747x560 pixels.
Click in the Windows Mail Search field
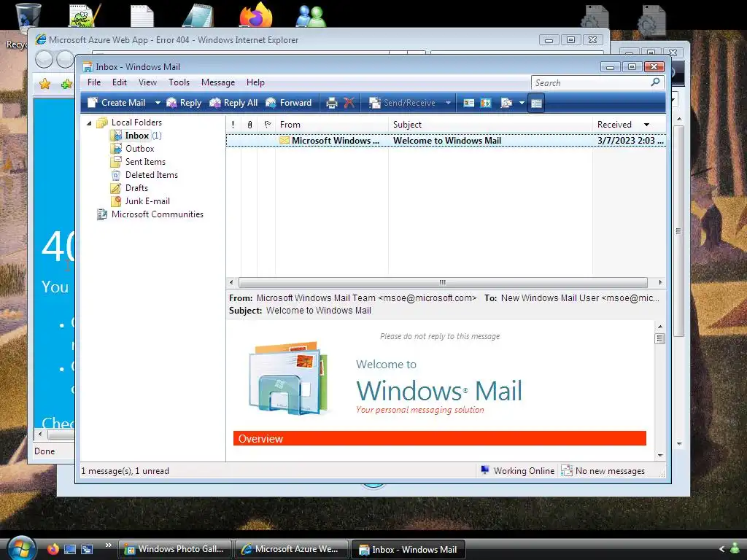[x=589, y=83]
